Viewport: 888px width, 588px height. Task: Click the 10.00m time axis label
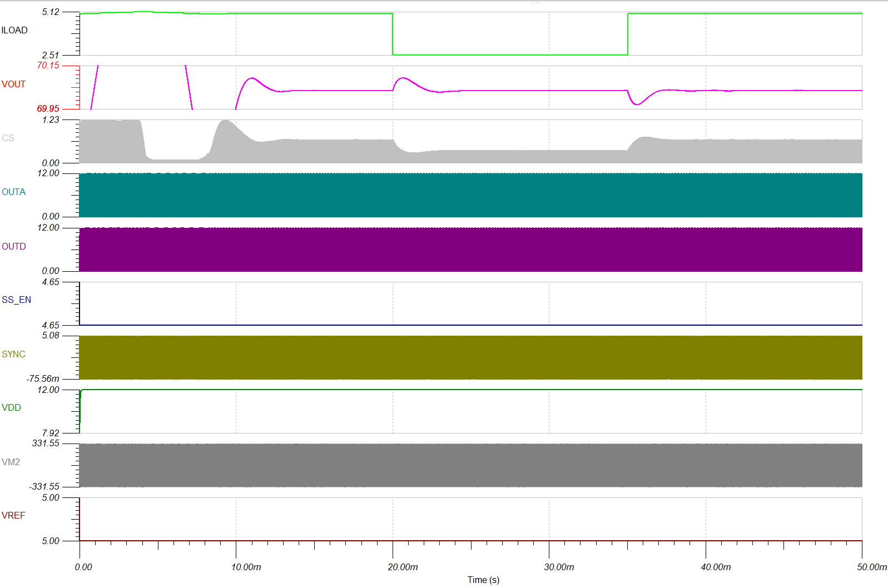click(x=246, y=567)
